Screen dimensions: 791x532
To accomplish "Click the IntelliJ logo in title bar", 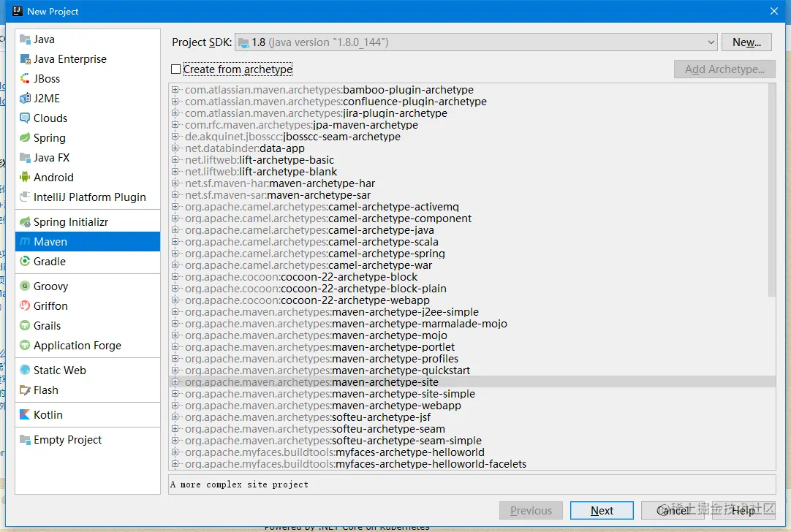I will pos(17,10).
